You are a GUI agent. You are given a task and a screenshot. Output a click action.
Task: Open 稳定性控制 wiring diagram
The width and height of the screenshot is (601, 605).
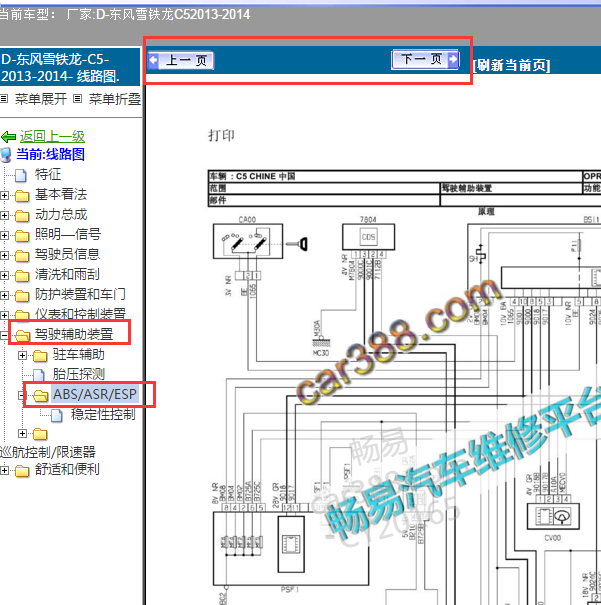[103, 414]
